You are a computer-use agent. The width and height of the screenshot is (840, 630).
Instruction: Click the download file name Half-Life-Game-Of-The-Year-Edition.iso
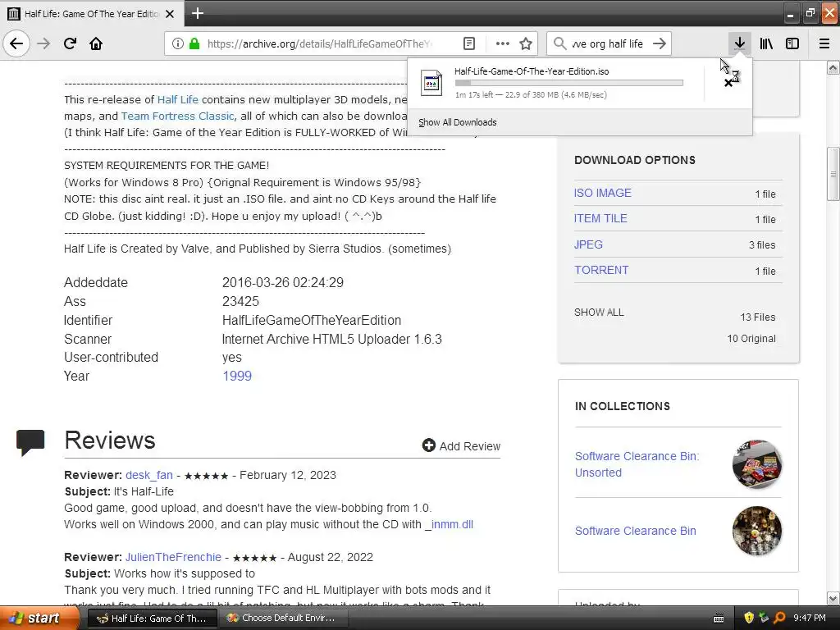pyautogui.click(x=532, y=71)
